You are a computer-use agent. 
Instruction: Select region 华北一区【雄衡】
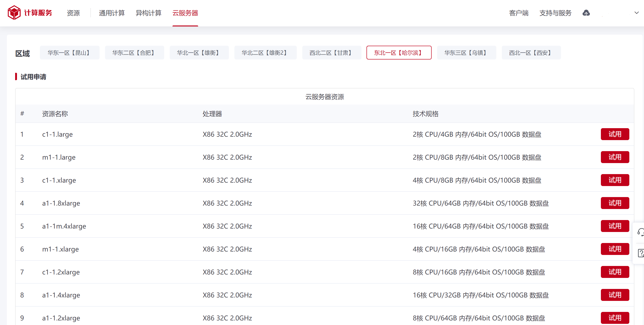click(199, 53)
